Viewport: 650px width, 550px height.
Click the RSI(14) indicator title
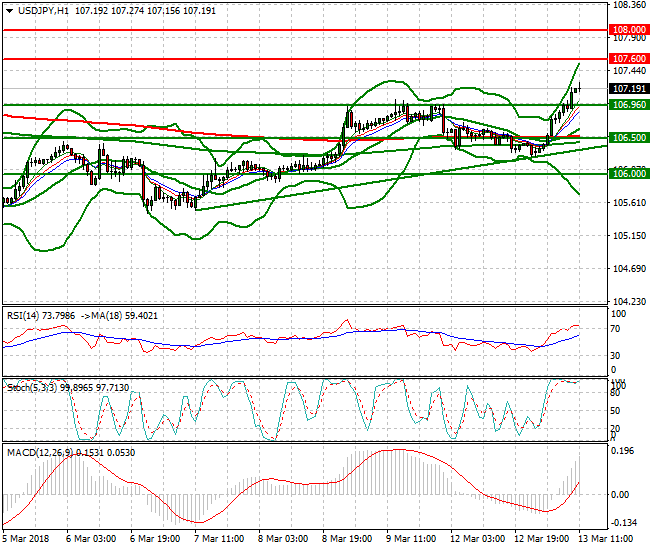click(x=24, y=316)
